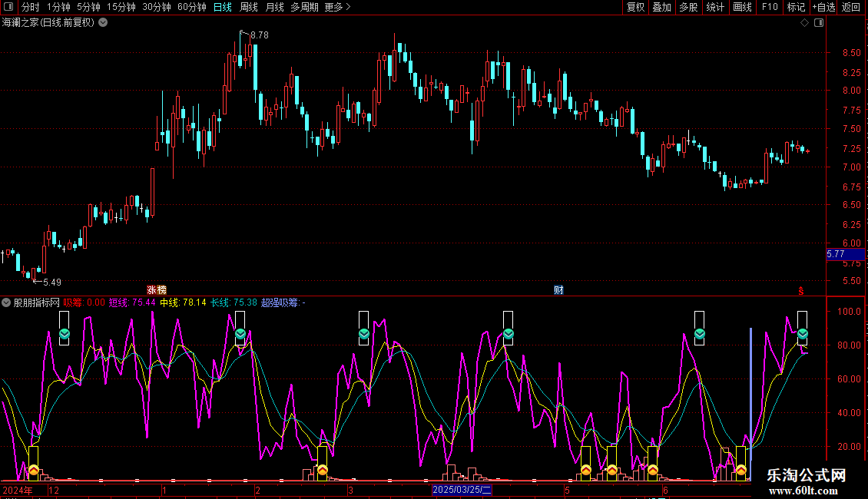The width and height of the screenshot is (868, 499).
Task: Add stock via +自选 button
Action: click(x=823, y=7)
